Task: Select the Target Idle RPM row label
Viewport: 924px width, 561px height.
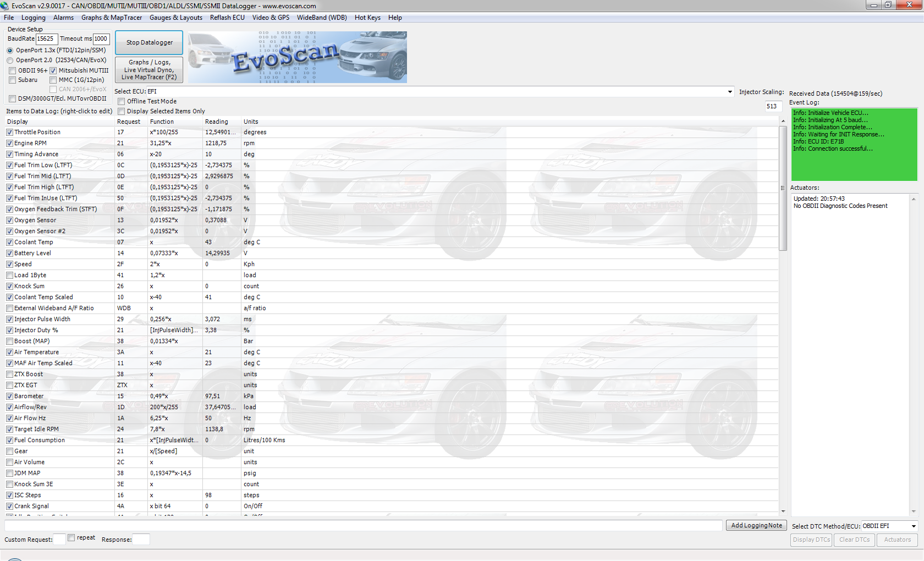Action: click(36, 429)
